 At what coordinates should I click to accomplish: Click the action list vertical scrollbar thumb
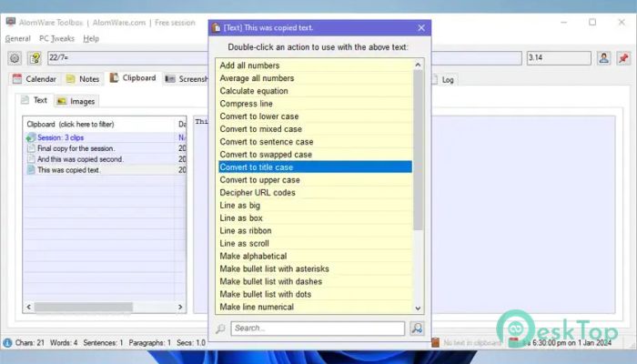pos(418,150)
